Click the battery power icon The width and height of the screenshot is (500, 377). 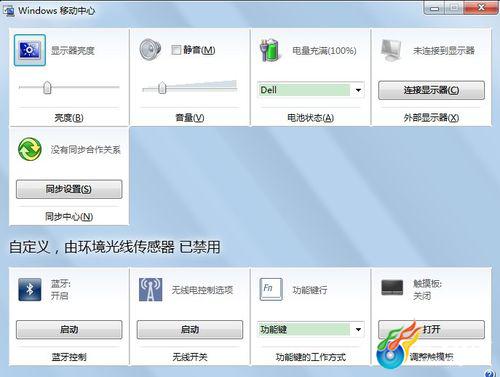[x=269, y=50]
